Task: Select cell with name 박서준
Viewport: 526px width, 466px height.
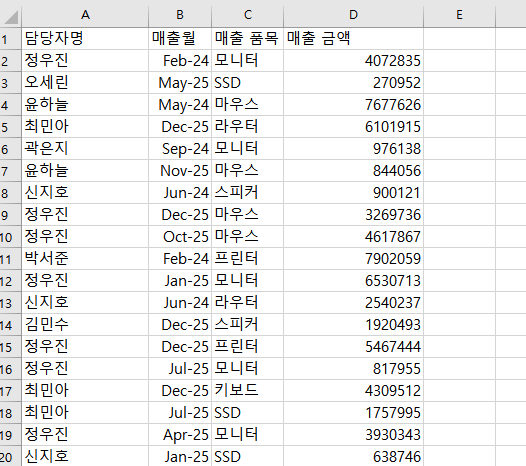Action: pos(85,259)
